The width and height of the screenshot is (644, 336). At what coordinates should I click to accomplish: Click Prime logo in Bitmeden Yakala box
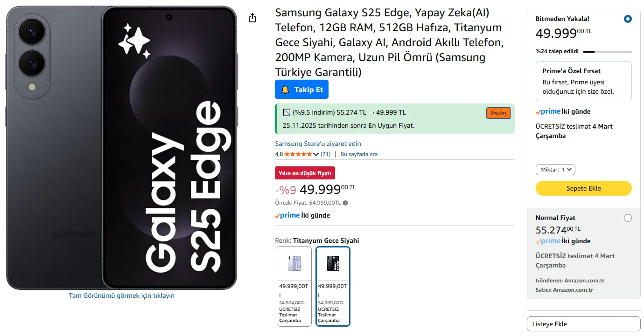pyautogui.click(x=548, y=111)
